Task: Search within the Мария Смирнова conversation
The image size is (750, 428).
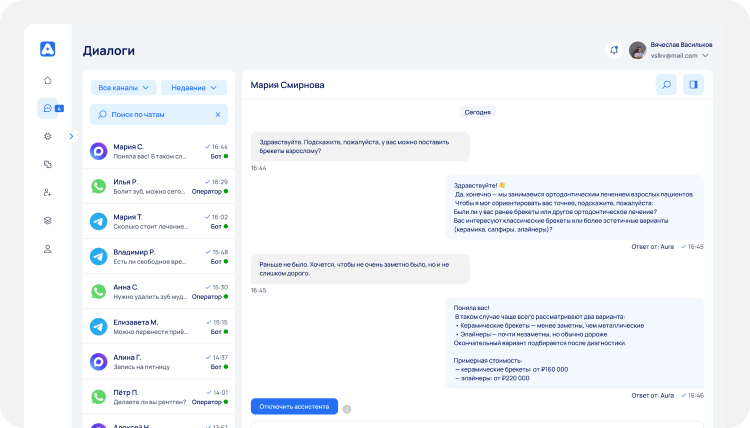Action: (666, 85)
